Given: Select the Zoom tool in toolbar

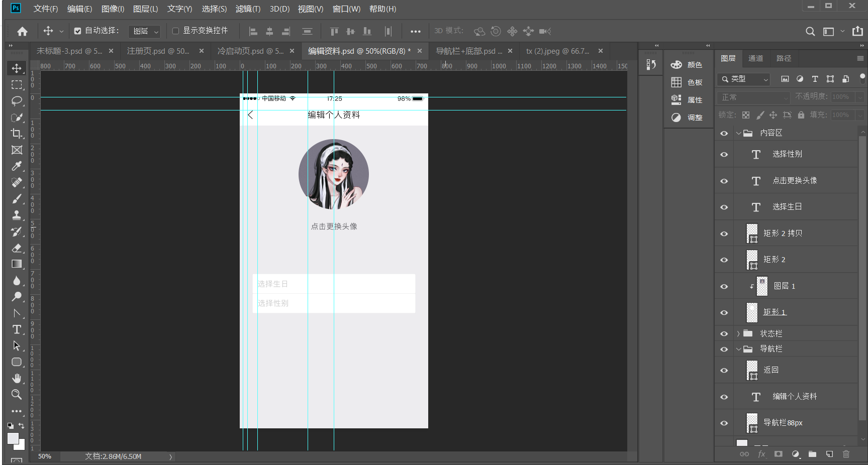Looking at the screenshot, I should click(x=17, y=395).
